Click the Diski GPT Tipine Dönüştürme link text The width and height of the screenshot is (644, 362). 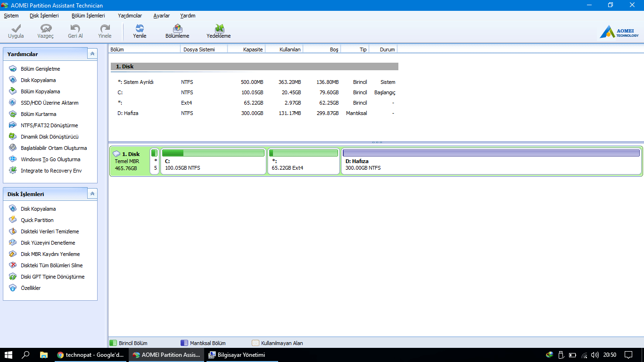53,277
